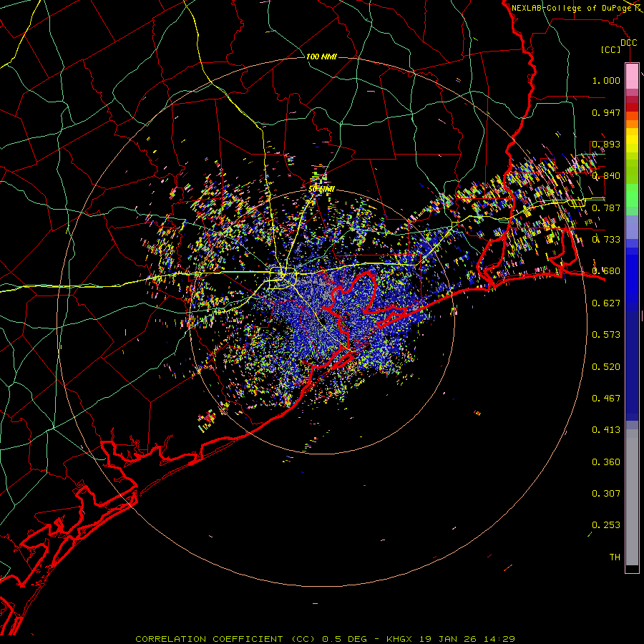The image size is (644, 644).
Task: Select the 0.413 scale value
Action: 606,430
